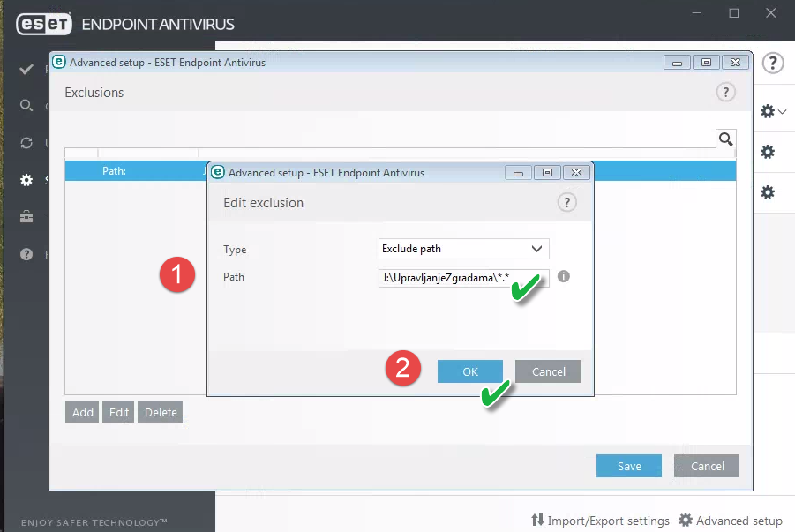
Task: Open Help question icon in sidebar
Action: point(26,254)
